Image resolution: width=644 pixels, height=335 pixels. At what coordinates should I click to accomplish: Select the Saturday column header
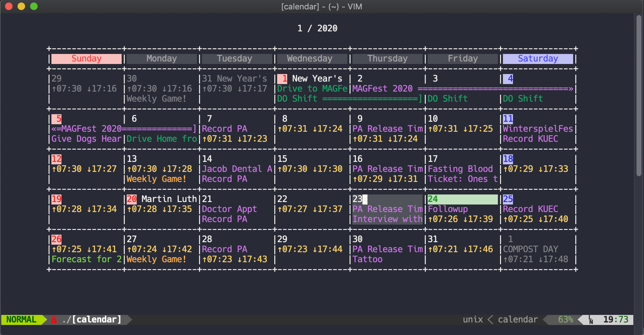point(538,59)
